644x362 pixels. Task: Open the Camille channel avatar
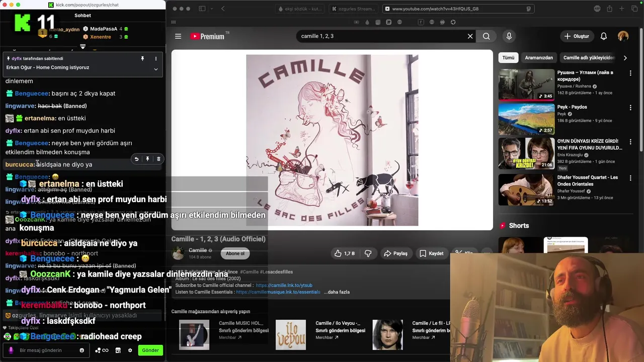click(x=178, y=253)
